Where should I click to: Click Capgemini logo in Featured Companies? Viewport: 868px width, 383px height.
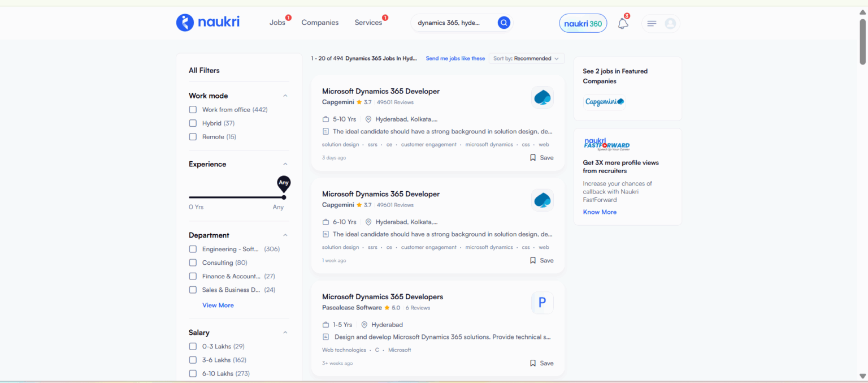pos(605,102)
